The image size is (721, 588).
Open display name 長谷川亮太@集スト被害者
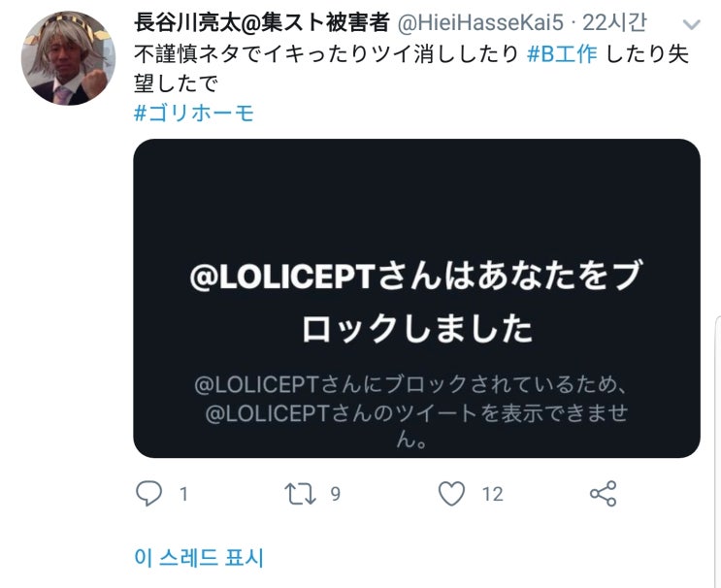262,22
